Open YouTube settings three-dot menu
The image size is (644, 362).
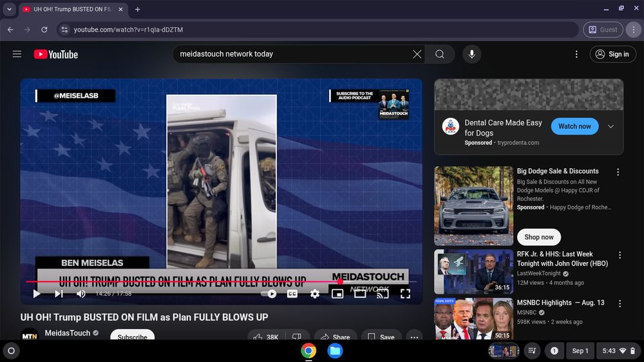coord(576,54)
